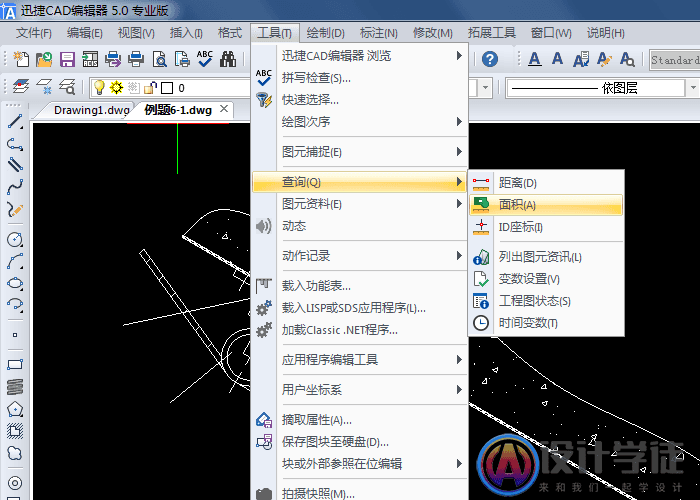
Task: Select the Rectangle drawing tool
Action: (15, 364)
